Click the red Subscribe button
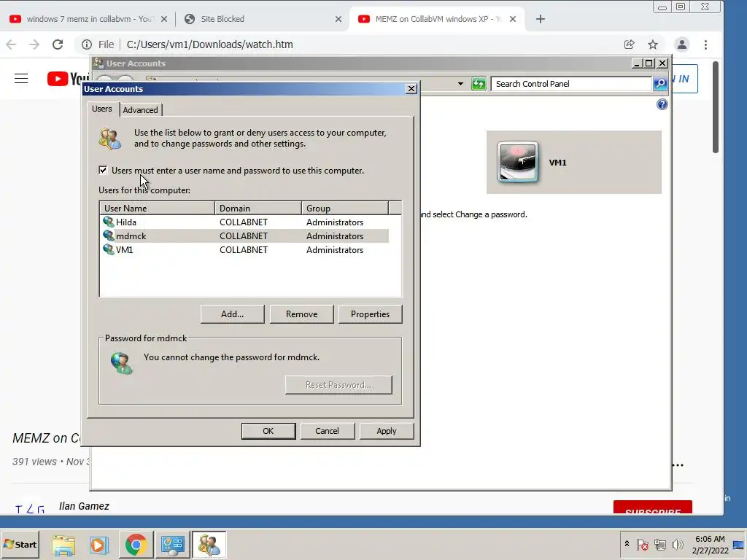This screenshot has height=560, width=747. click(653, 507)
